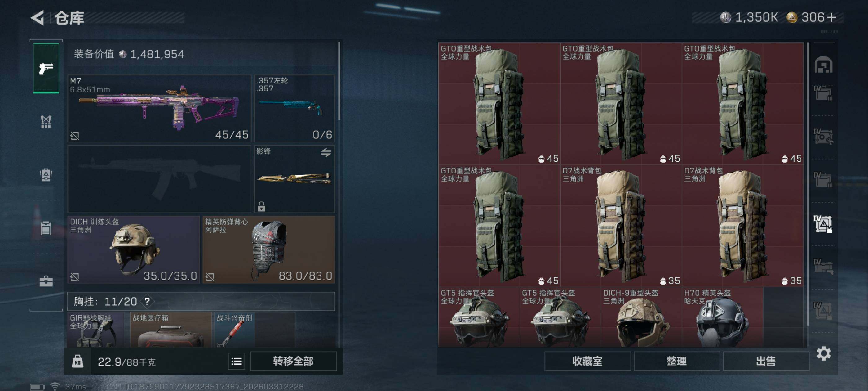Click the 转移全部 button

tap(293, 361)
